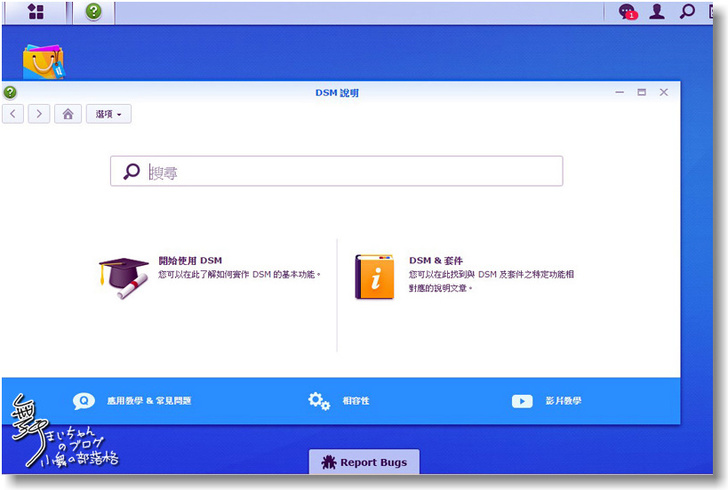Return to the DSM Help home page

click(68, 114)
